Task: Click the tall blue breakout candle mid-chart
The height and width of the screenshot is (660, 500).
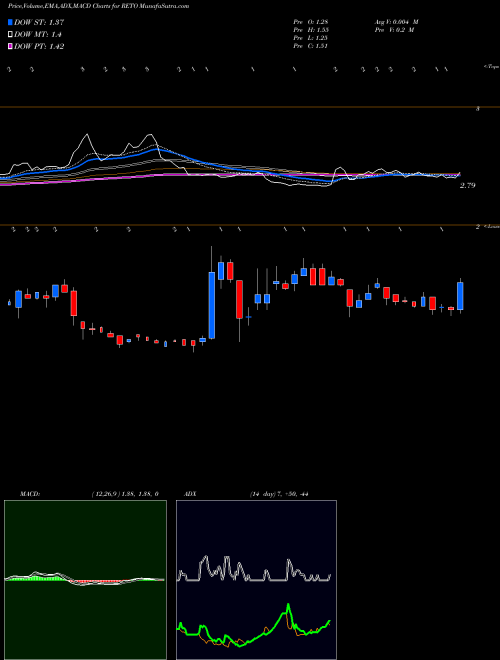Action: 212,305
